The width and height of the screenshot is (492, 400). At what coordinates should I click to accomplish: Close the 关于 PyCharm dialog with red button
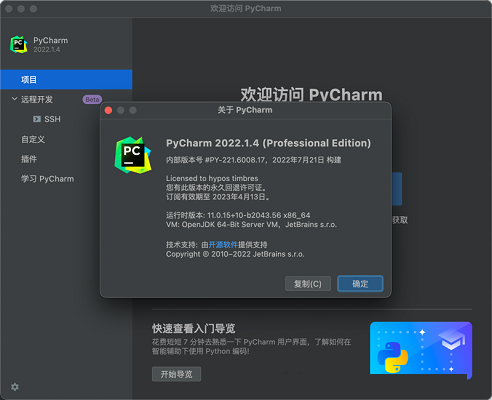coord(108,110)
